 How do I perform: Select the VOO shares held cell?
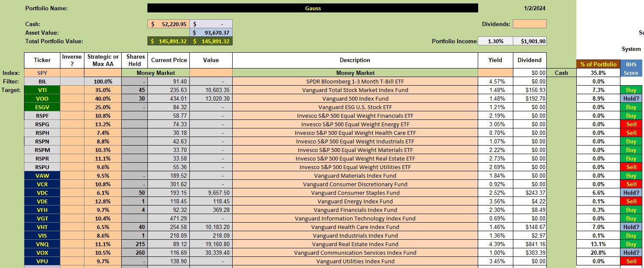[134, 98]
